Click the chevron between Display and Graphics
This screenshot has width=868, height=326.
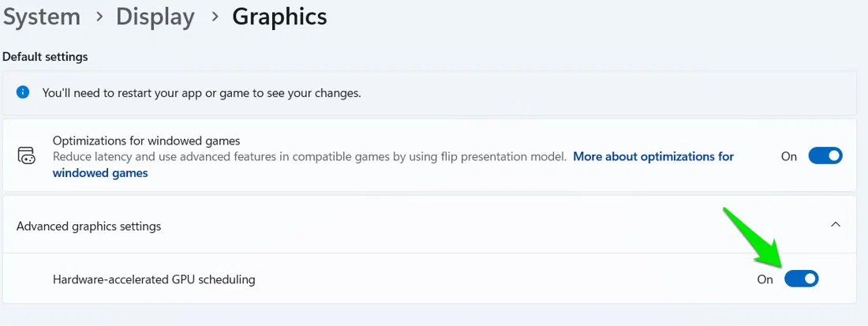pyautogui.click(x=214, y=17)
